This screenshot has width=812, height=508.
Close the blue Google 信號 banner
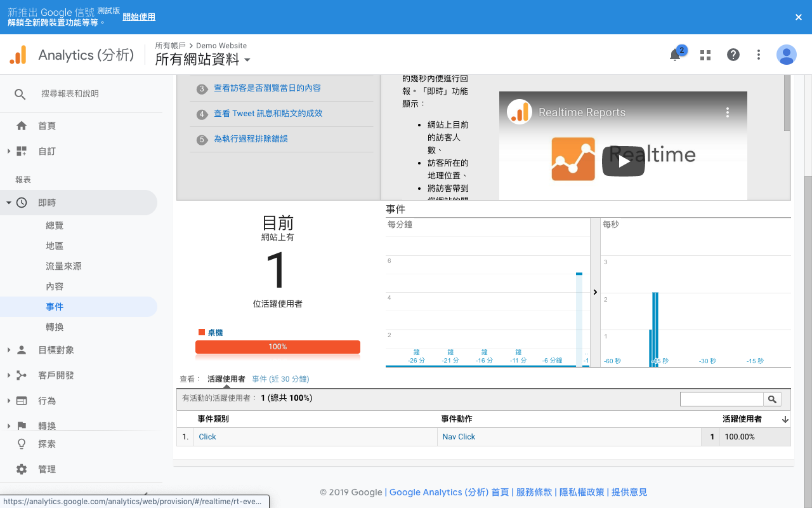coord(799,17)
